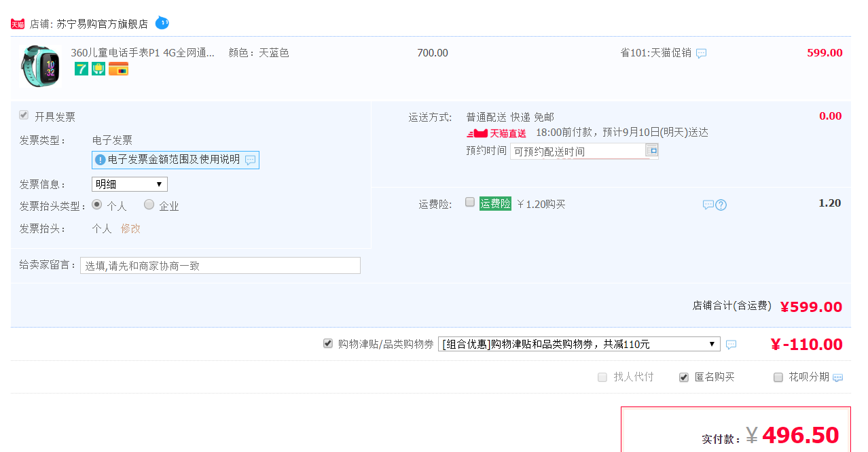This screenshot has height=452, width=868.
Task: Click the 店铺合计(含运费) label
Action: pyautogui.click(x=732, y=306)
